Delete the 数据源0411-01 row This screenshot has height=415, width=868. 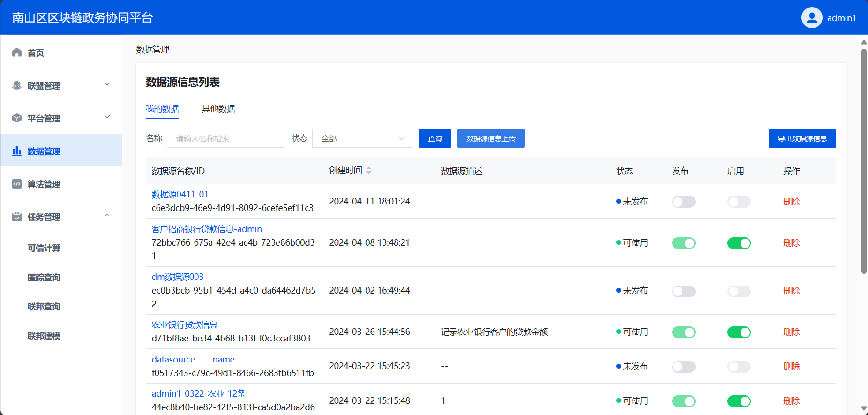point(791,202)
